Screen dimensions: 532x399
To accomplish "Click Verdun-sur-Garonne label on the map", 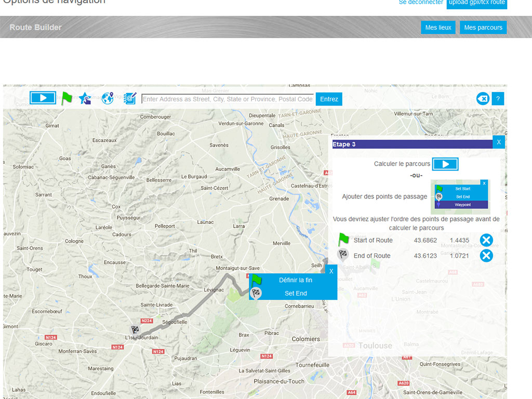I will 241,124.
